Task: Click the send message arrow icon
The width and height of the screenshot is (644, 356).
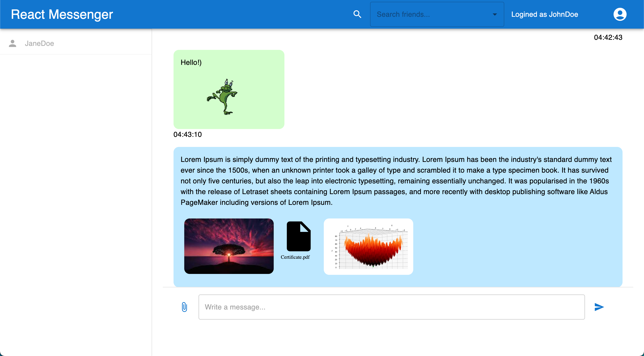Action: [599, 307]
